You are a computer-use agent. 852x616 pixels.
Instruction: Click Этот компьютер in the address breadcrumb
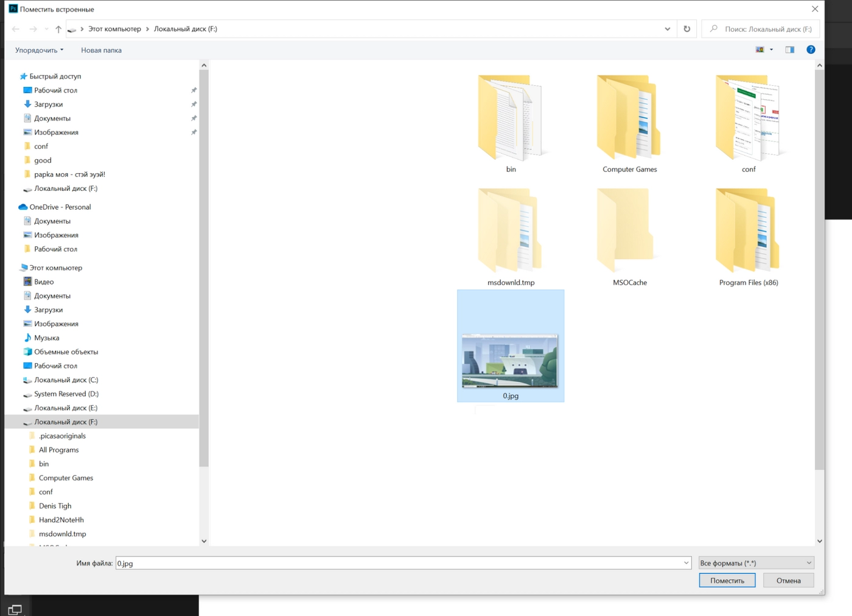click(114, 29)
